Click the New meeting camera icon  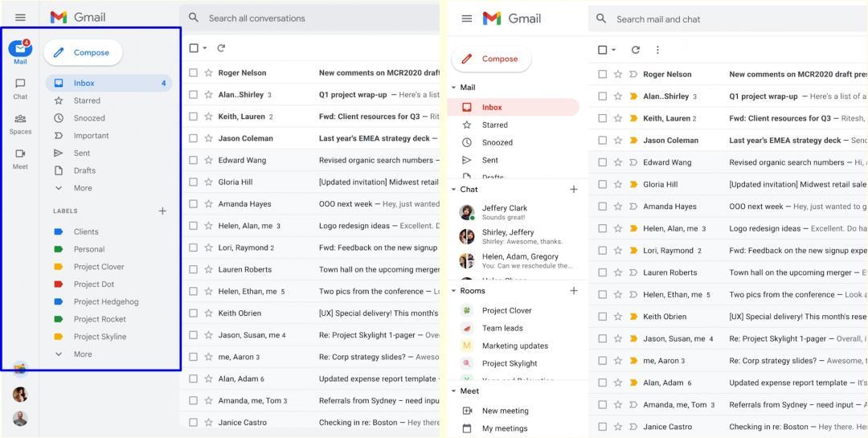[x=467, y=411]
